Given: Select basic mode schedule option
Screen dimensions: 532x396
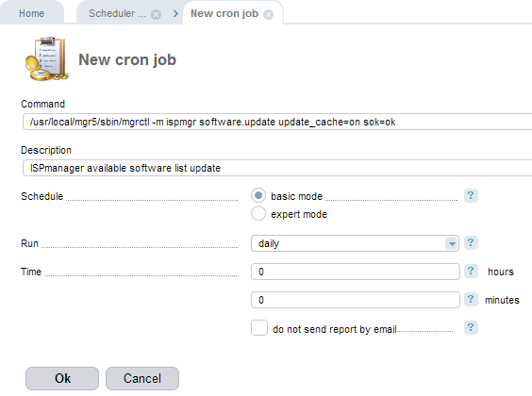Looking at the screenshot, I should (x=258, y=195).
